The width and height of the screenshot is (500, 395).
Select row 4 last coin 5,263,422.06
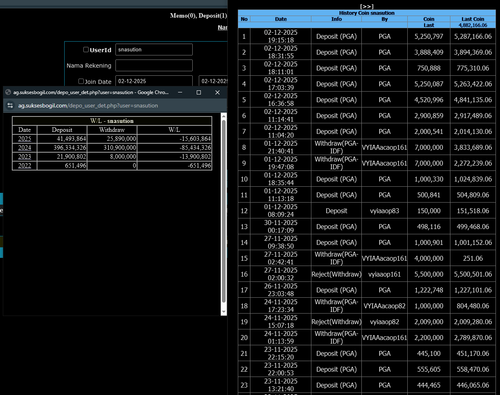473,84
